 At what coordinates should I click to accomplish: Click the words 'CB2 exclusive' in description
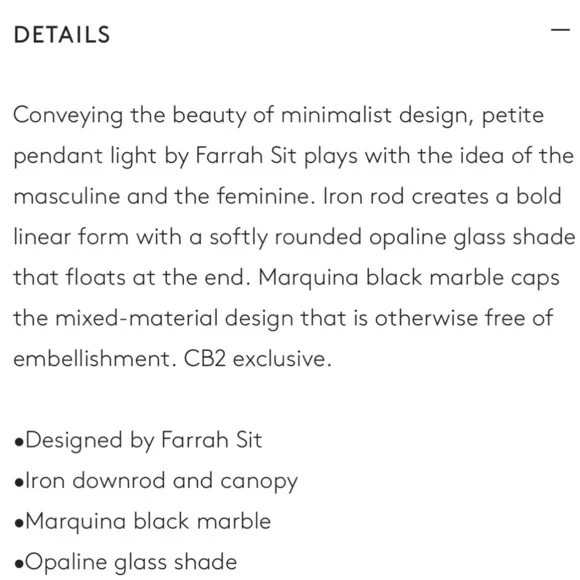click(x=257, y=358)
